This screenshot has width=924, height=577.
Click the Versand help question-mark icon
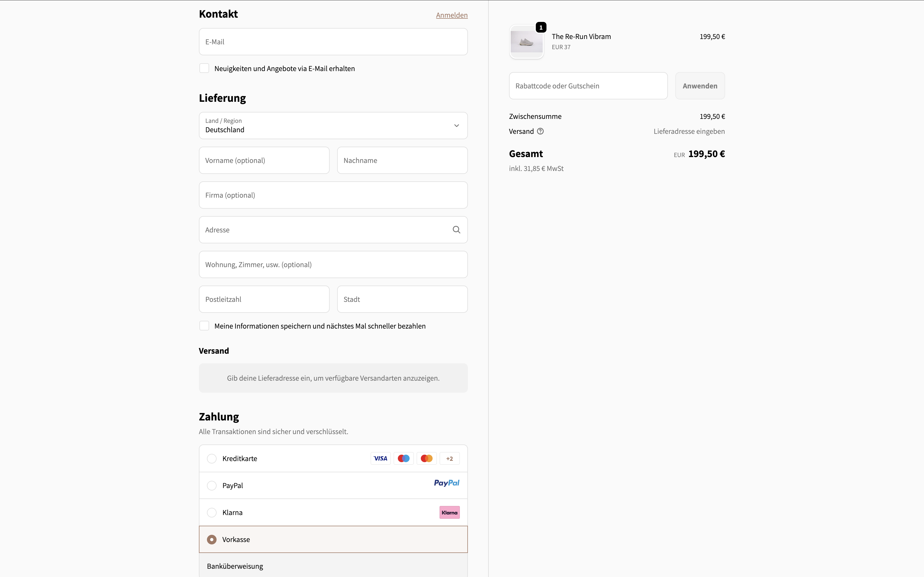coord(540,131)
